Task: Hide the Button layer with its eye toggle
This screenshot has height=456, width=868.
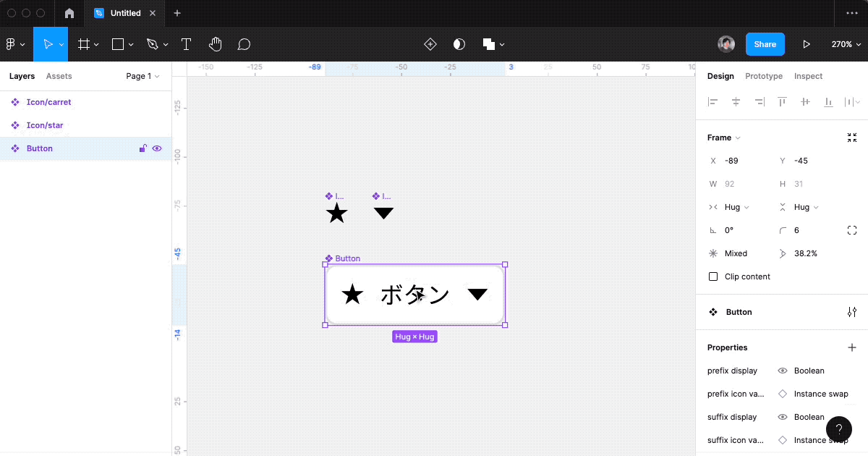Action: coord(157,148)
